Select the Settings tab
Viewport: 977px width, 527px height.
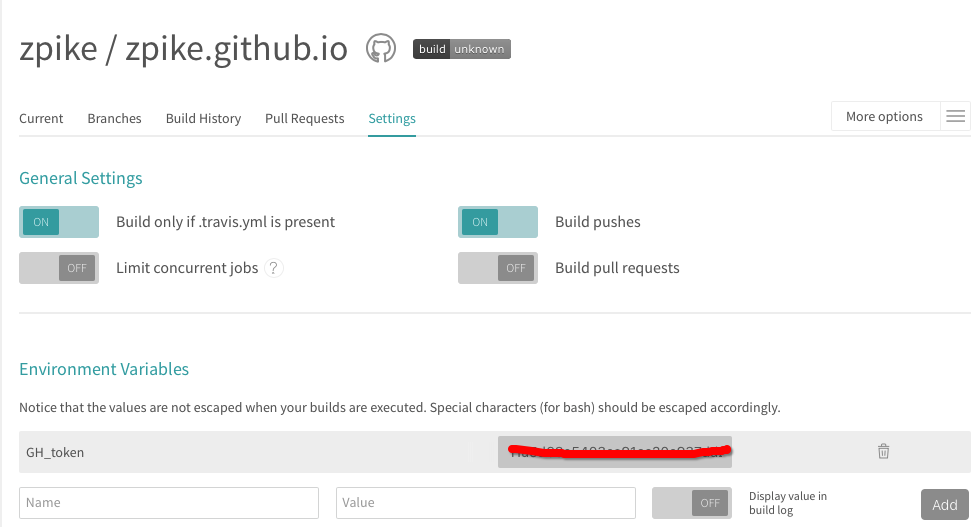click(x=392, y=118)
